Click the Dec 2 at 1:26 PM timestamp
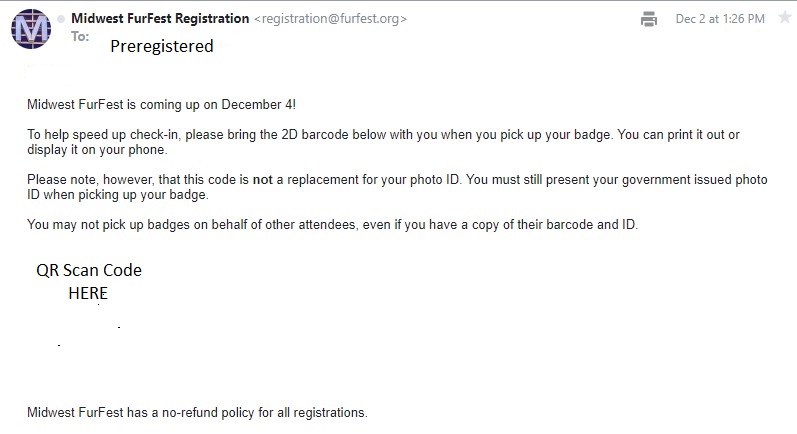 [720, 19]
